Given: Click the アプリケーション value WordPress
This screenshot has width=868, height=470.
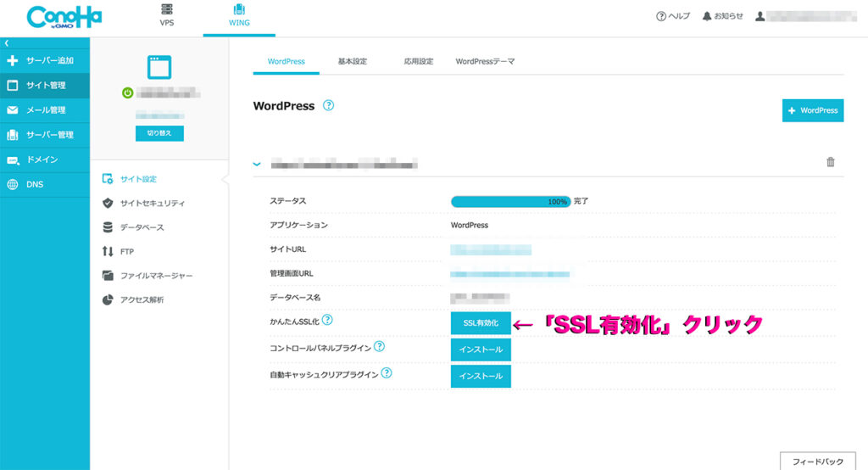Looking at the screenshot, I should [x=470, y=225].
